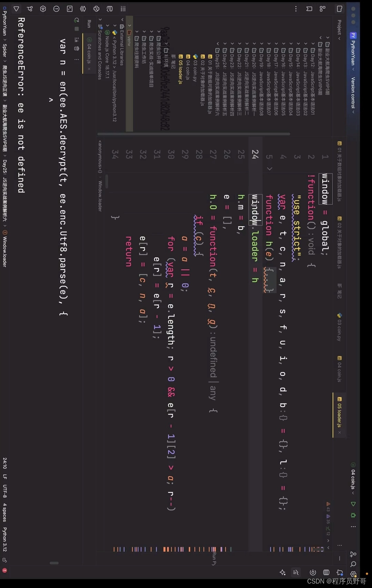Click the Project panel horizontal scrollbar
The image size is (372, 588).
point(193,134)
